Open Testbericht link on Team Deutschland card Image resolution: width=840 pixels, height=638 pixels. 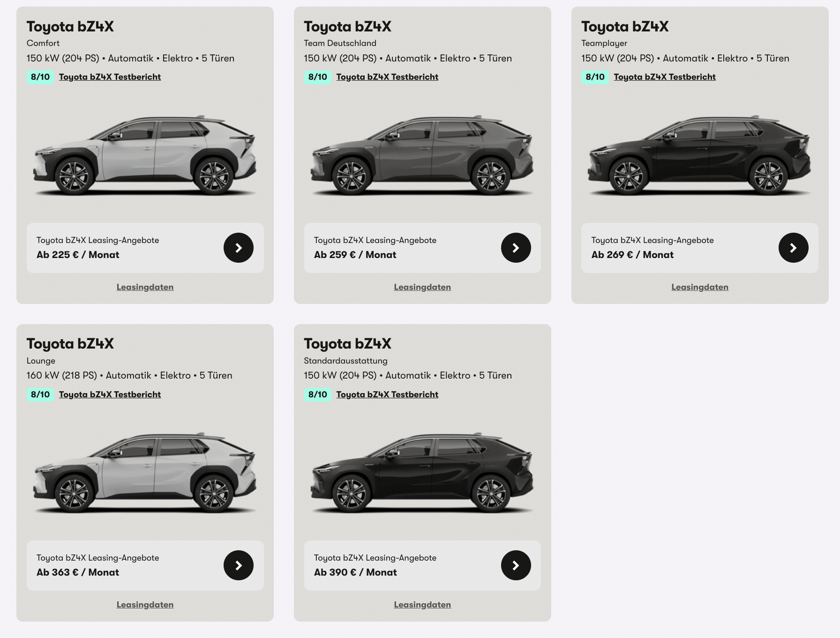coord(387,77)
